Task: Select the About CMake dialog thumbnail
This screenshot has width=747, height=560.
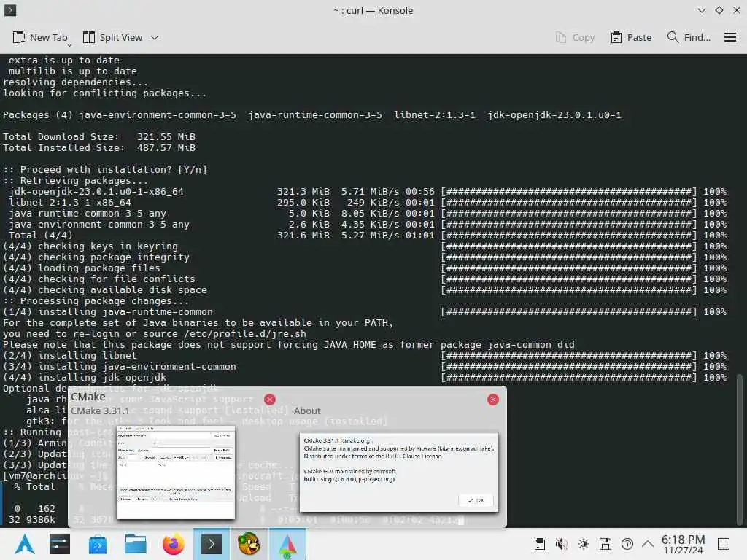Action: pyautogui.click(x=399, y=472)
